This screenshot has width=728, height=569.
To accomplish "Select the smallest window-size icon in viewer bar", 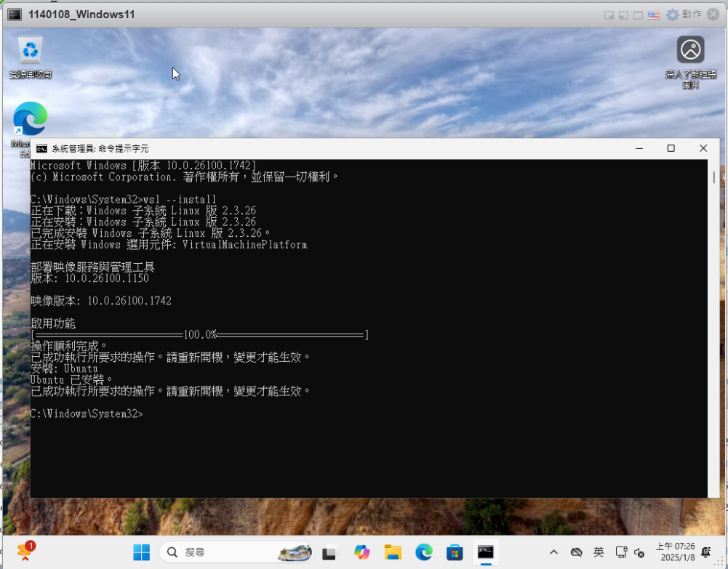I will point(609,15).
